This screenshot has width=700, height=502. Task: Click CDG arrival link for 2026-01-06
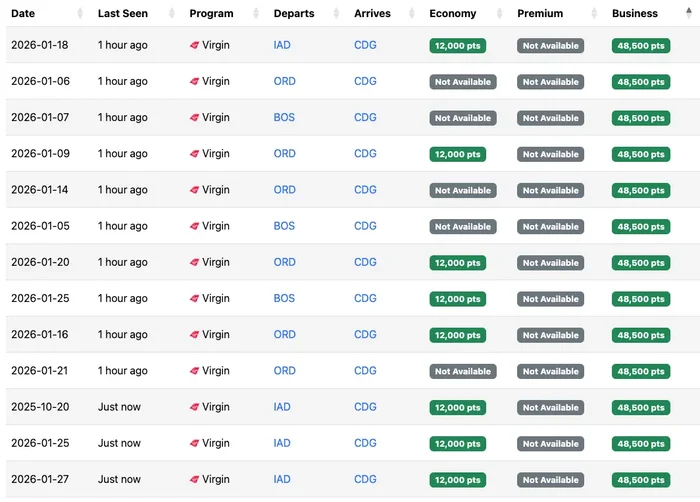click(x=365, y=81)
